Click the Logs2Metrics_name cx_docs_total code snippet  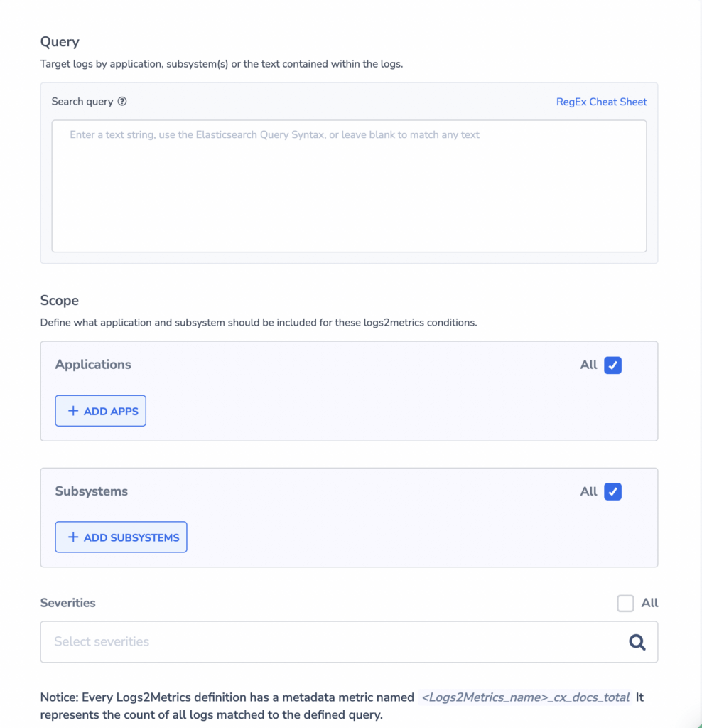[x=525, y=697]
